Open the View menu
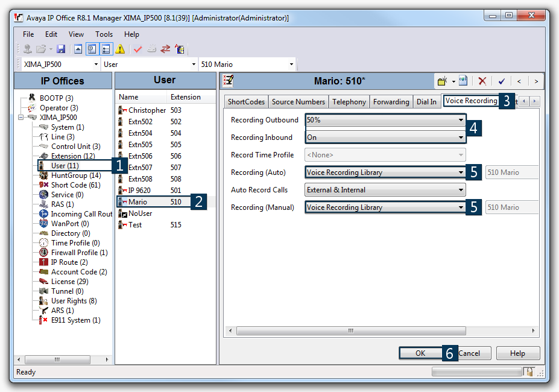Viewport: 559px width, 392px height. (76, 34)
